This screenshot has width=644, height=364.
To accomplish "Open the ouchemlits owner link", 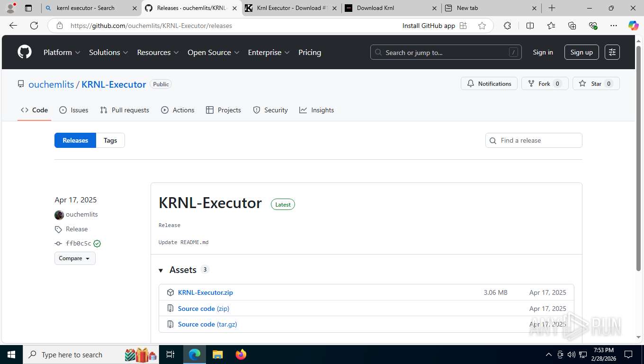I will click(51, 84).
